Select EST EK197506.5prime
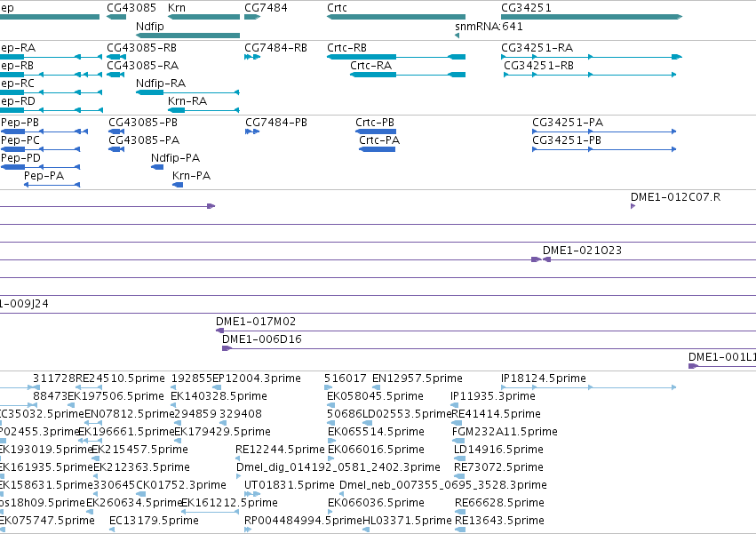This screenshot has width=756, height=534. coord(115,396)
